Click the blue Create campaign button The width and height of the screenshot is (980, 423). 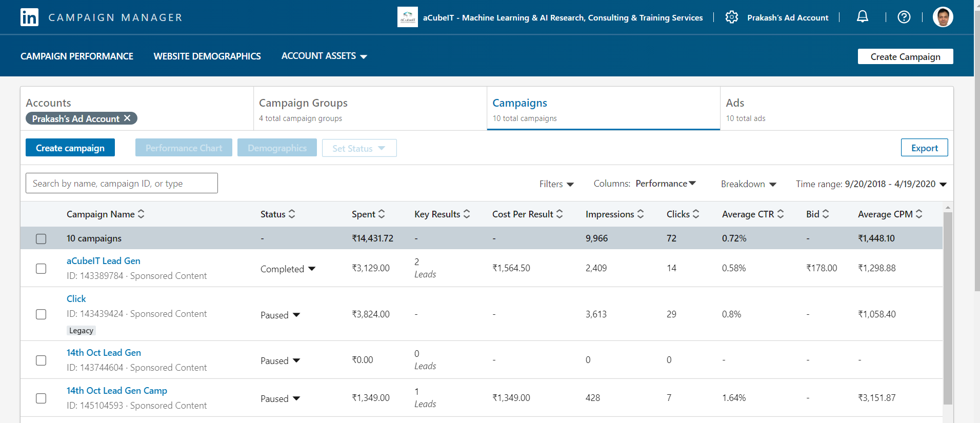click(70, 148)
